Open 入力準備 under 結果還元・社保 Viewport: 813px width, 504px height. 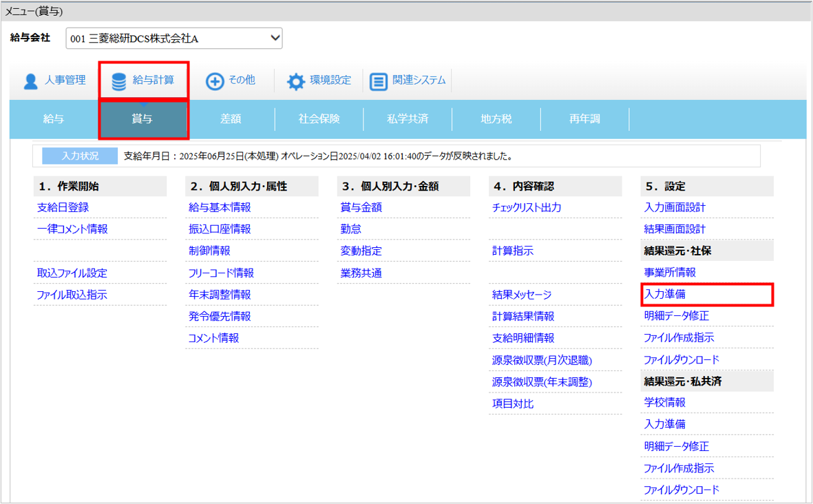665,294
